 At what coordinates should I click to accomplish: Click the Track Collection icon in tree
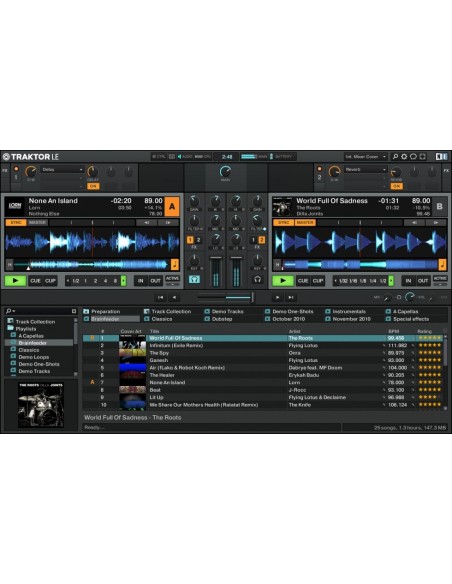[10, 321]
